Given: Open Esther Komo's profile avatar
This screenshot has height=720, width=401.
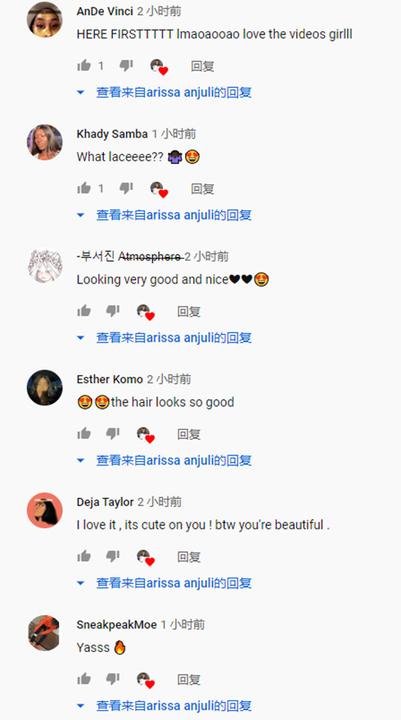Looking at the screenshot, I should [45, 388].
